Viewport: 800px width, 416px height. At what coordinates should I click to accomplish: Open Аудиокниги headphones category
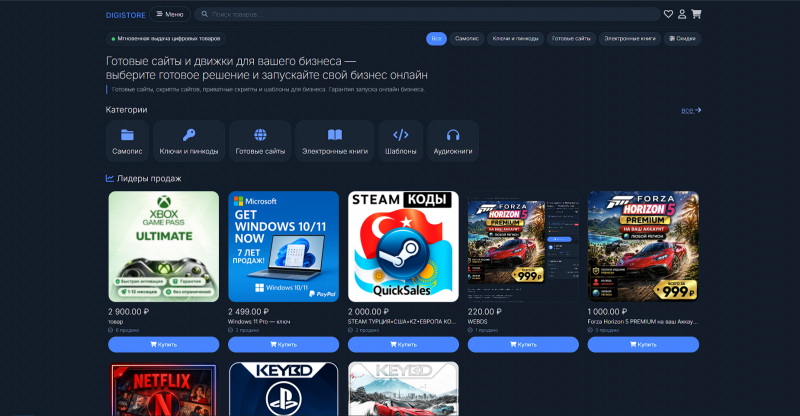point(453,141)
